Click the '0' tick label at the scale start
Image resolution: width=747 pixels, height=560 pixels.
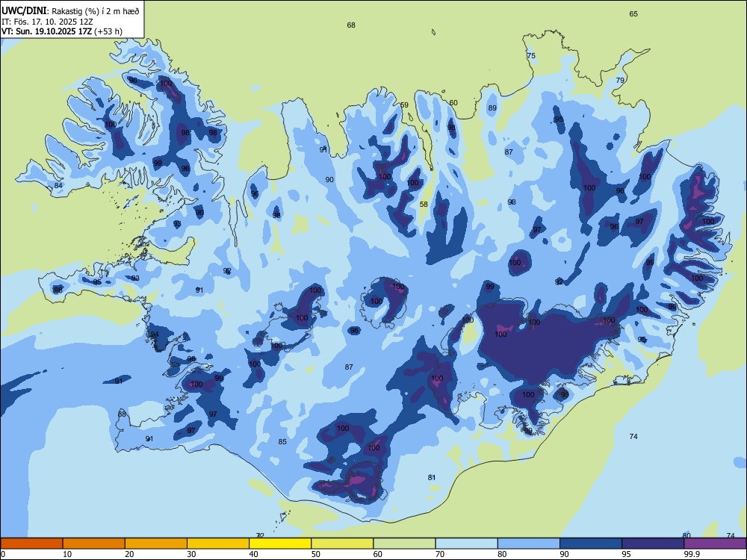coord(3,554)
